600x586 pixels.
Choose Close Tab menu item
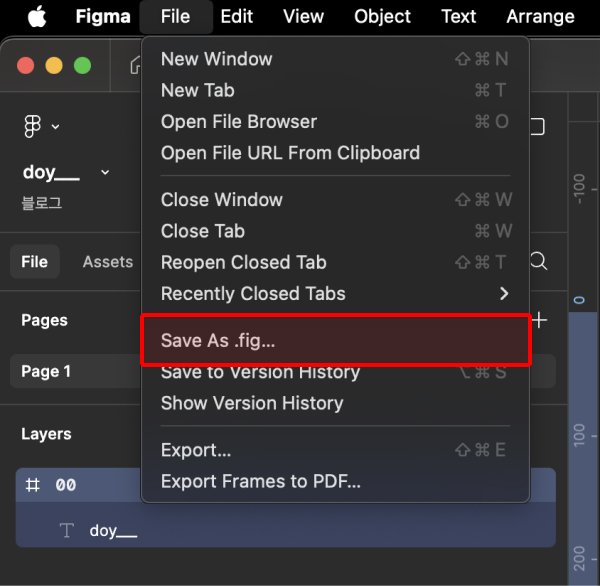336,231
